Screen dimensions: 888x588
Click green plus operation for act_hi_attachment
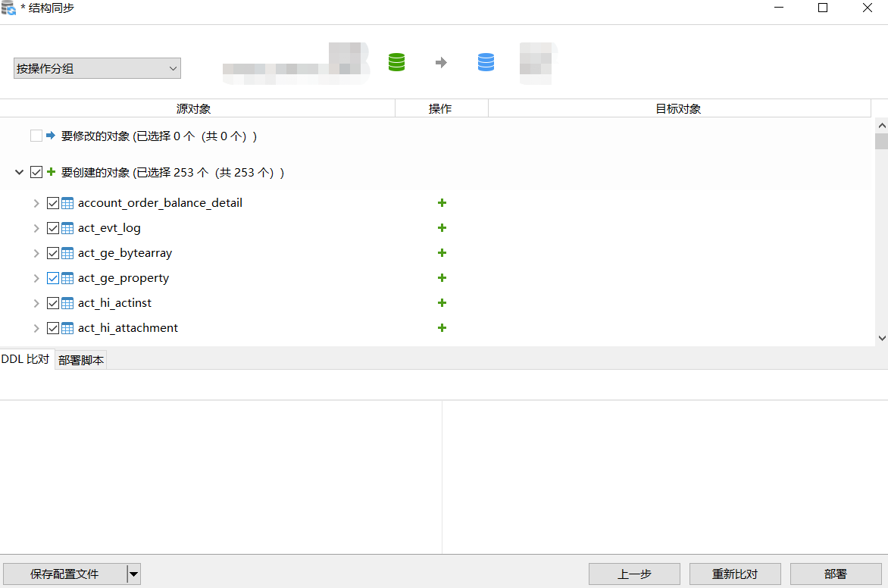pyautogui.click(x=442, y=328)
